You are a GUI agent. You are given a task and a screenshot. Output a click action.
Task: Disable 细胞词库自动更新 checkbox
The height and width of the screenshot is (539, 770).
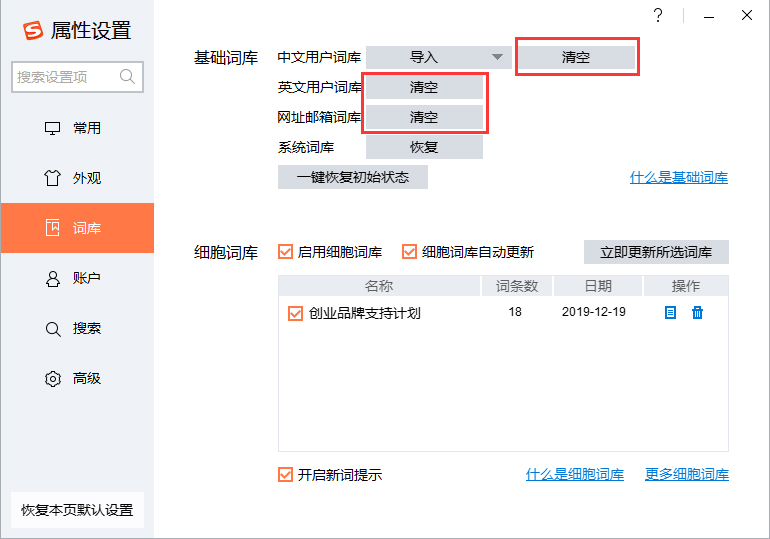point(409,252)
